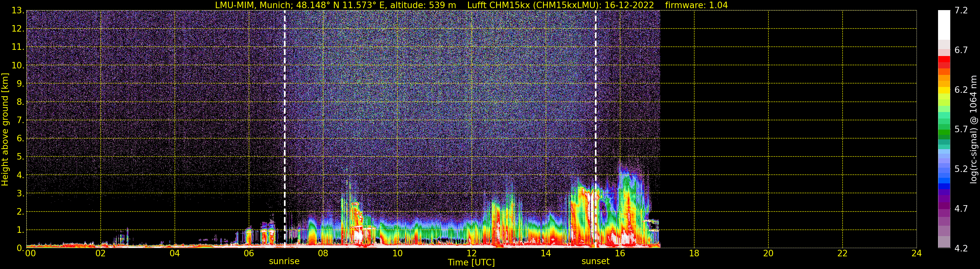Click the 'log(rc-signal) @ 1064 nm' colorbar label
The height and width of the screenshot is (269, 980).
click(973, 130)
